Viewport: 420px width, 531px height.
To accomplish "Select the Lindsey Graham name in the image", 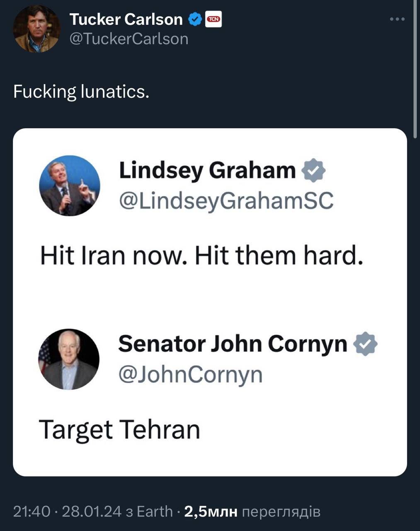I will pyautogui.click(x=207, y=170).
